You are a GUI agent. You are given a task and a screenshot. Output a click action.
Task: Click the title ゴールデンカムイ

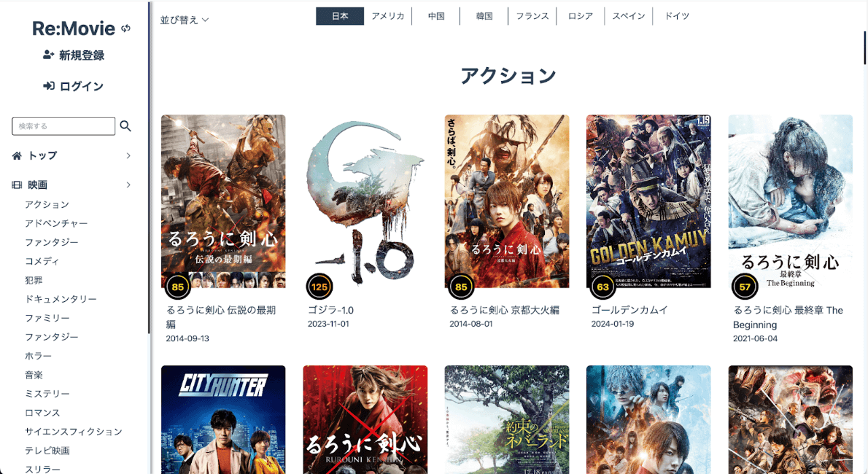[x=629, y=310]
